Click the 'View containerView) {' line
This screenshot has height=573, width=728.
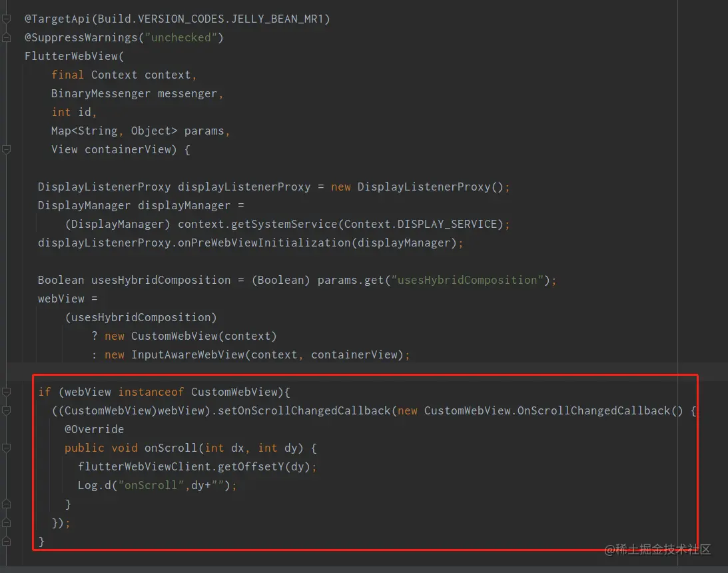click(x=121, y=149)
